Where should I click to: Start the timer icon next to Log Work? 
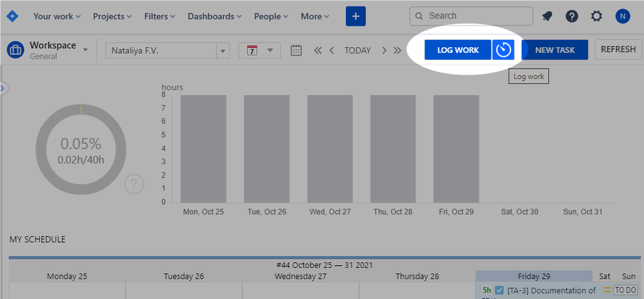tap(503, 50)
